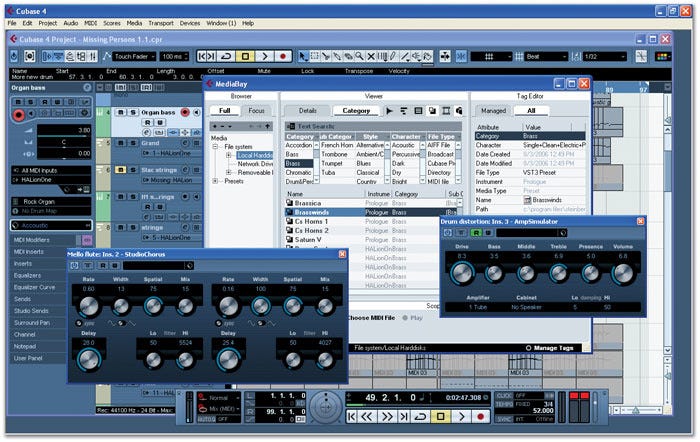Screen dimensions: 700x442
Task: Switch to Managed tab in Tag Editor
Action: [x=493, y=111]
